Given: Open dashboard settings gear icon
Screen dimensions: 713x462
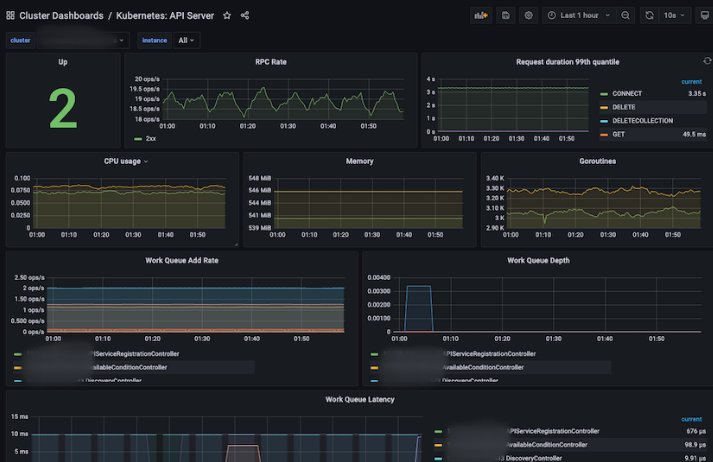Looking at the screenshot, I should (528, 15).
